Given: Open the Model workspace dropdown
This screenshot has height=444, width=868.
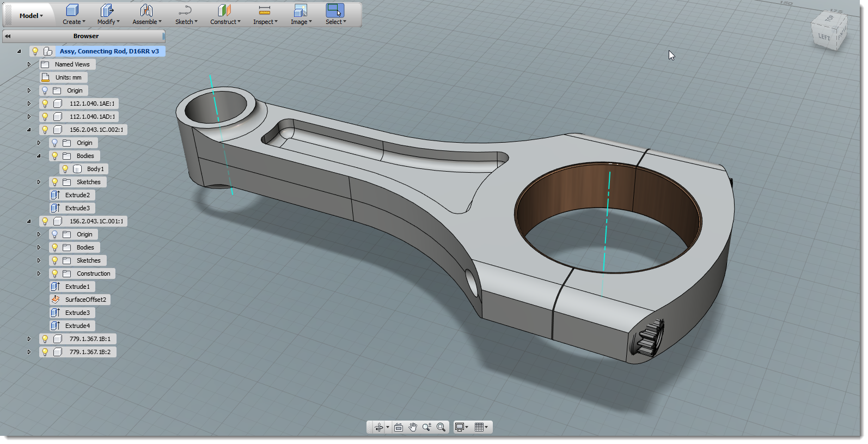Looking at the screenshot, I should pos(31,16).
